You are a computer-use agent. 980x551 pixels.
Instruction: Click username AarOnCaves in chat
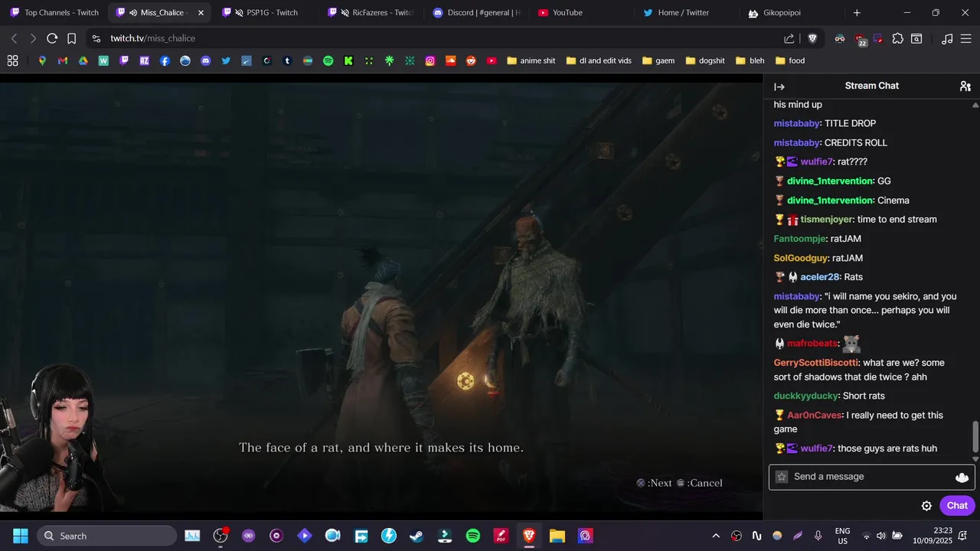[815, 416]
